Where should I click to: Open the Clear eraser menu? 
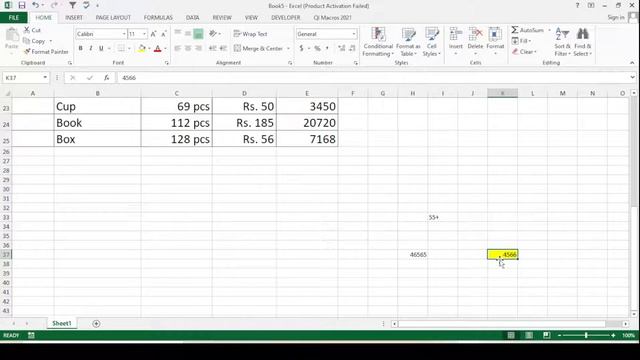click(524, 52)
